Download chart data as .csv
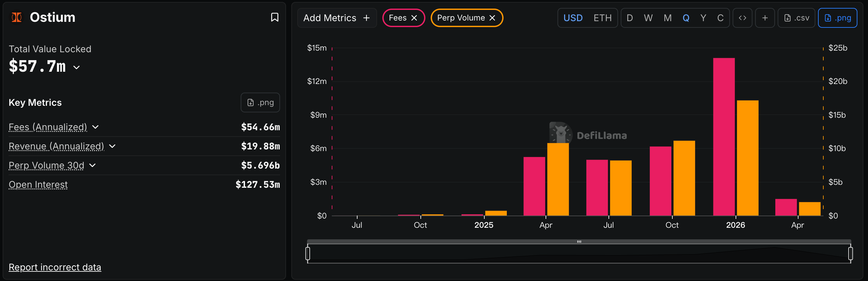Screen dimensions: 868x281 coord(796,18)
